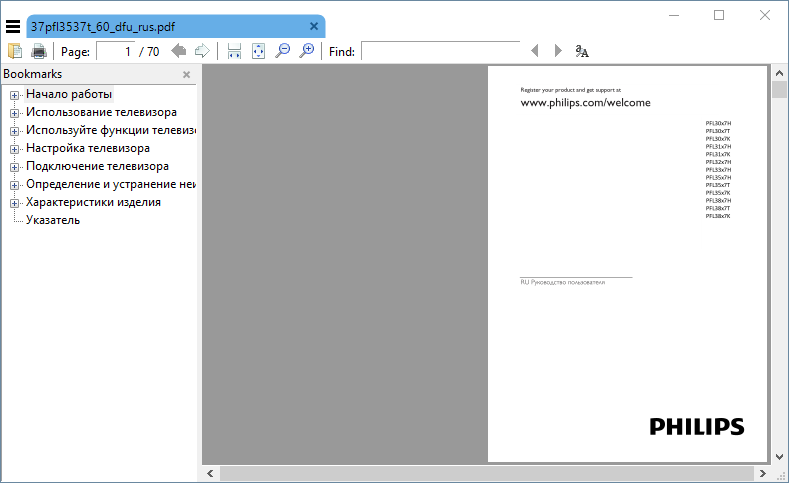Open the Настройка телевизора bookmark
Viewport: 789px width, 483px height.
tap(88, 148)
